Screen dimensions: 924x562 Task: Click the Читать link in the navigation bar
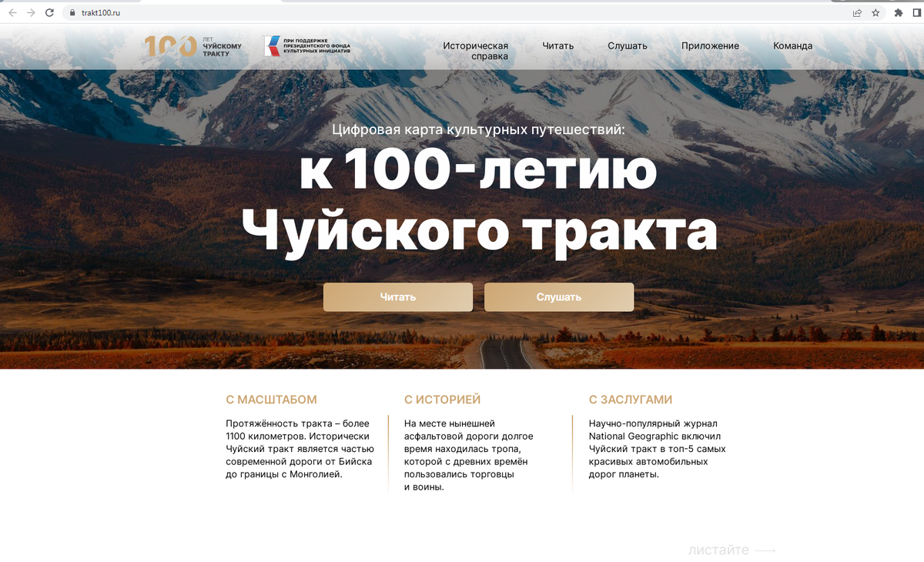pos(557,45)
